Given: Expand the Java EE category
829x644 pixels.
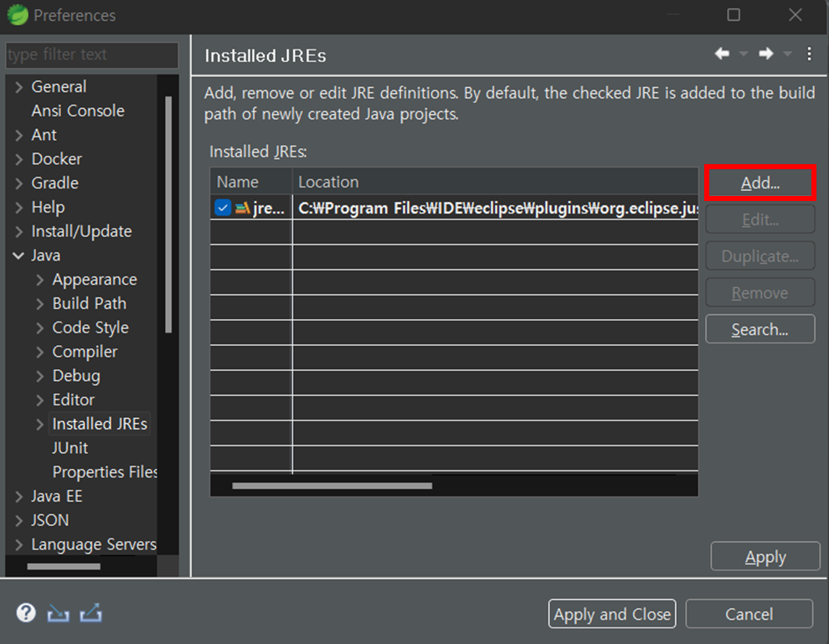Looking at the screenshot, I should [19, 497].
